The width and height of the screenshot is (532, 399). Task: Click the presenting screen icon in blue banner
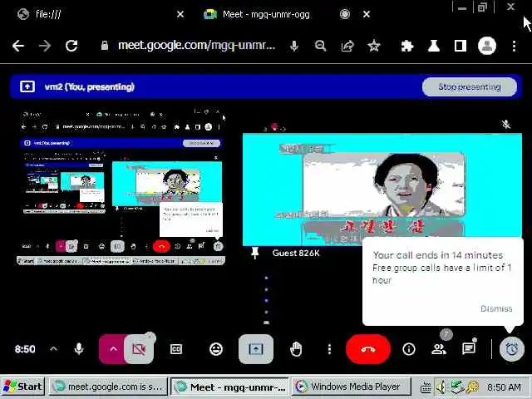[x=27, y=86]
